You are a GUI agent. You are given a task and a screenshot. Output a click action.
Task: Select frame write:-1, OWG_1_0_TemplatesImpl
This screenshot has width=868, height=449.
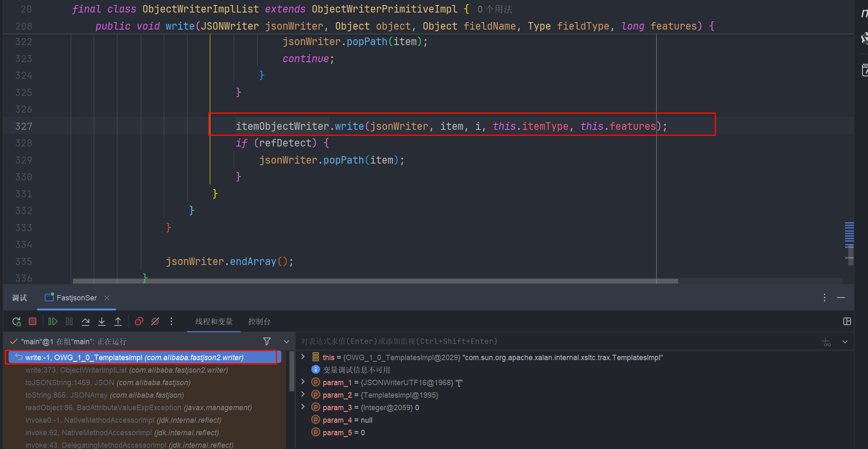pyautogui.click(x=145, y=357)
